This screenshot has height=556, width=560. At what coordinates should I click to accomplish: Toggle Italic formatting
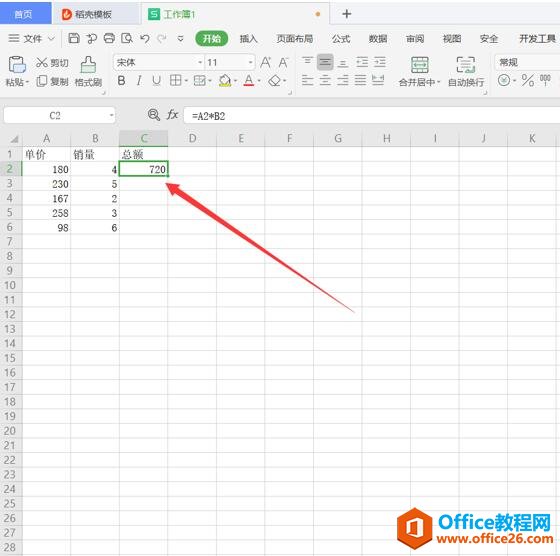(x=139, y=81)
